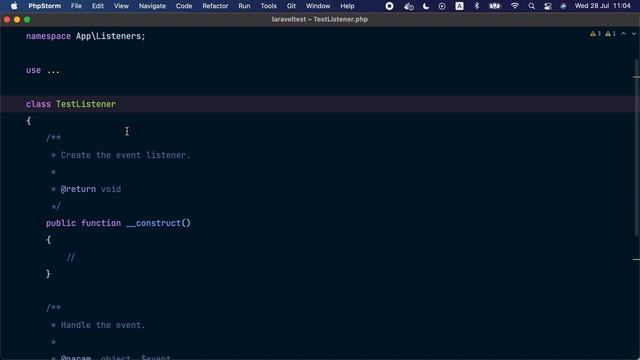Go to previous highlighted error arrow
This screenshot has height=360, width=640.
[623, 33]
